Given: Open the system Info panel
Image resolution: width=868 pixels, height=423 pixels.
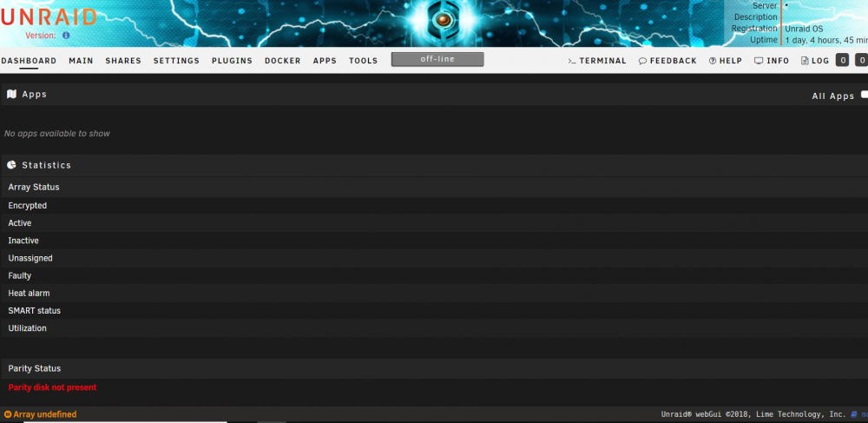Looking at the screenshot, I should coord(772,61).
